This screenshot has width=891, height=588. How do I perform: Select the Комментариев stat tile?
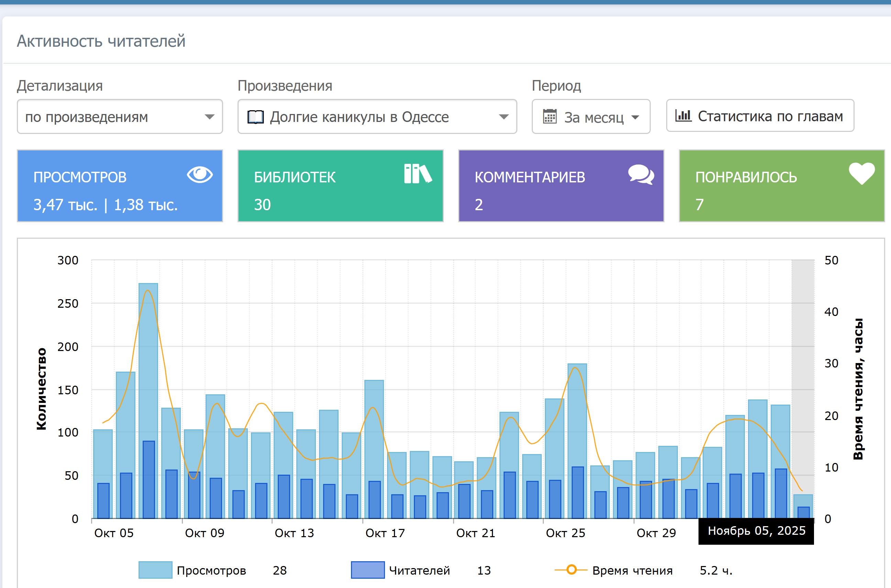click(x=561, y=186)
